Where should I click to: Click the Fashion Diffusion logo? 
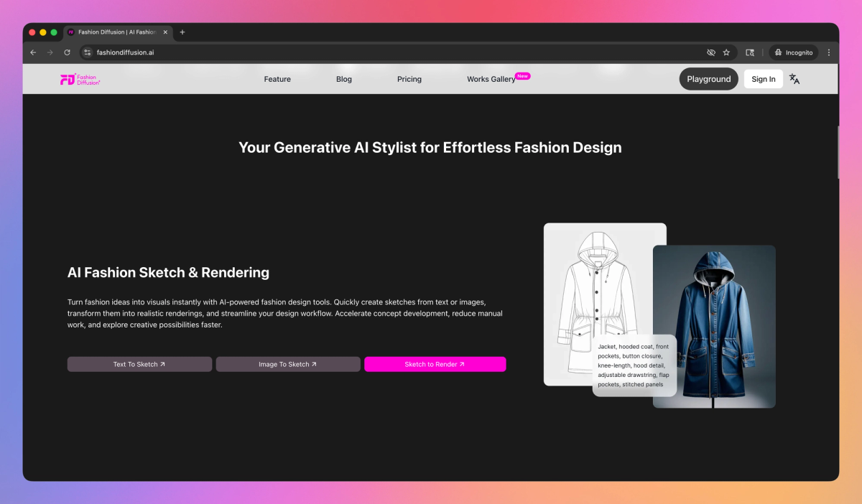(80, 79)
